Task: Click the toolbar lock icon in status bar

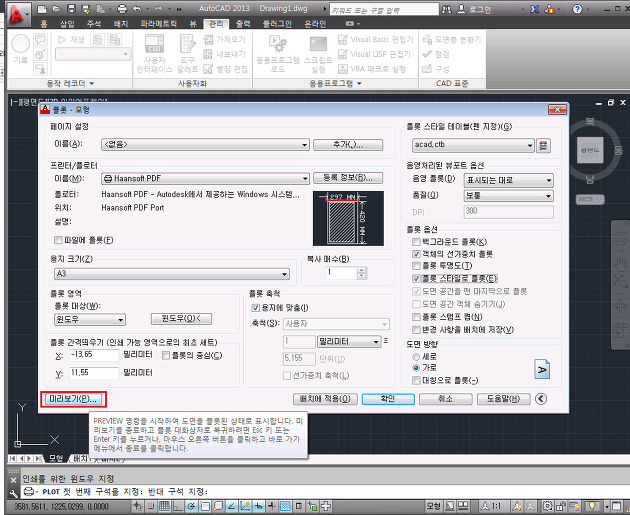Action: point(561,506)
